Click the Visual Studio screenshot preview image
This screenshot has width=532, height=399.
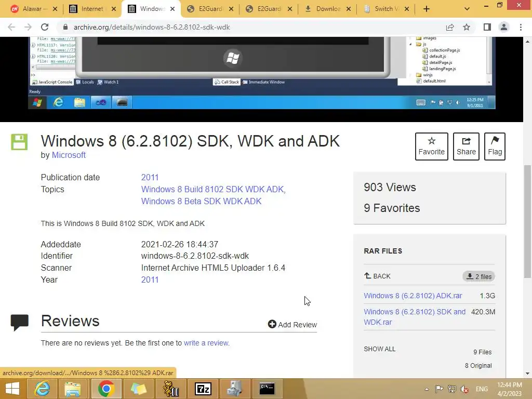pyautogui.click(x=262, y=73)
